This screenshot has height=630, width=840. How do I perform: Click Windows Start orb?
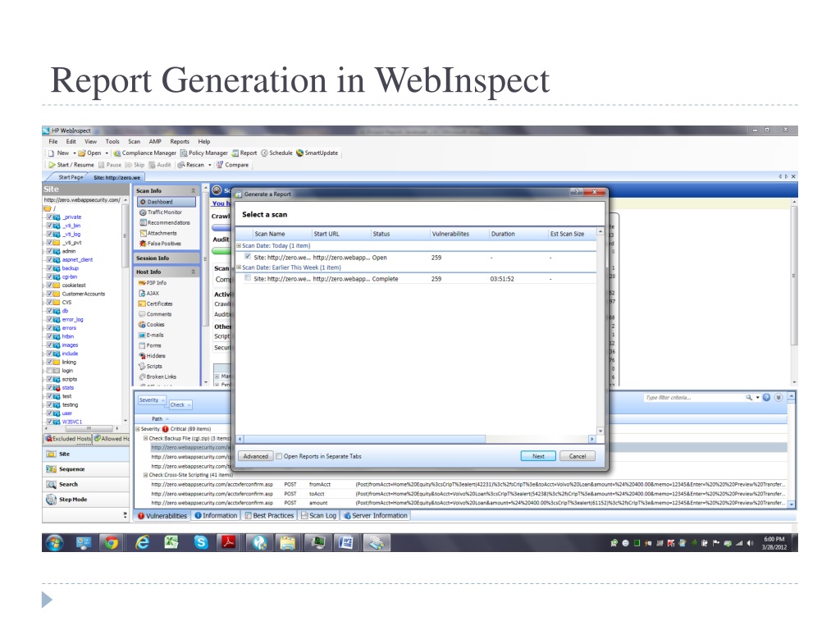[x=54, y=543]
